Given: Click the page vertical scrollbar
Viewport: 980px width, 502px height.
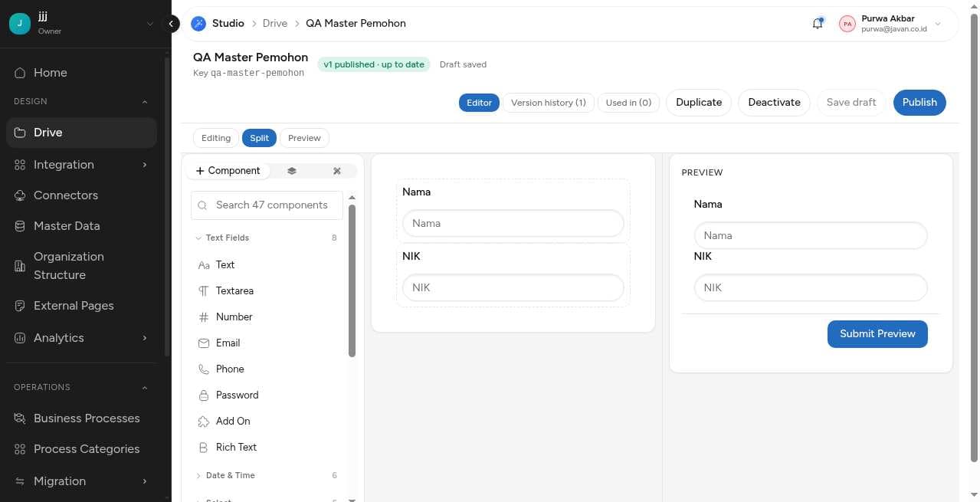Looking at the screenshot, I should pos(974,238).
